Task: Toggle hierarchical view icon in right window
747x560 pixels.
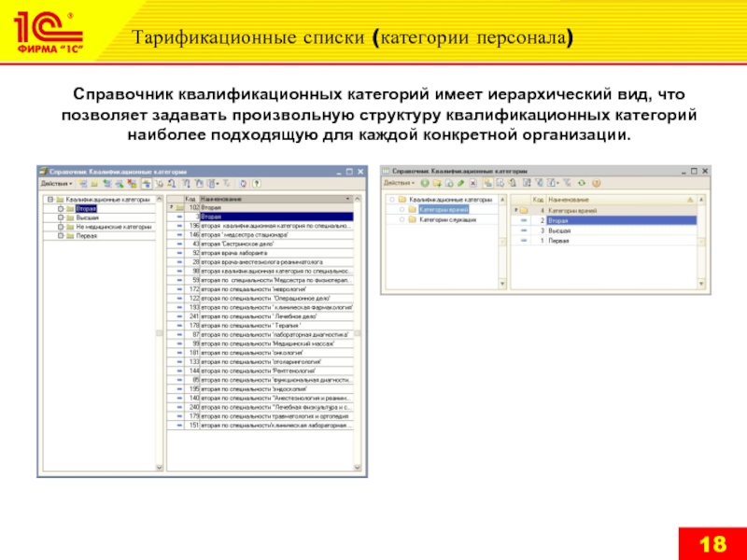Action: pyautogui.click(x=487, y=183)
